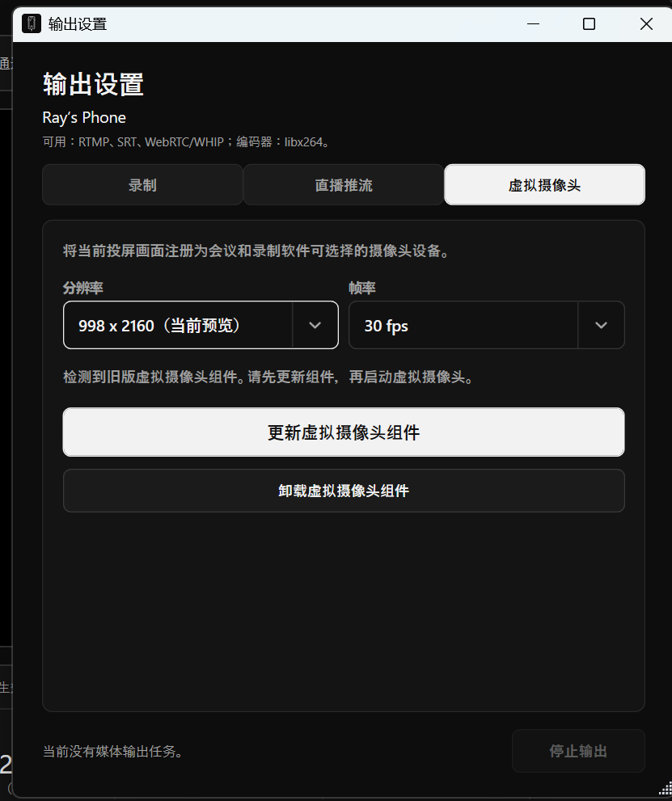The image size is (672, 801).
Task: Click the 可用：RTMP、SRT、WebRTC/WHIP protocol line
Action: (186, 142)
